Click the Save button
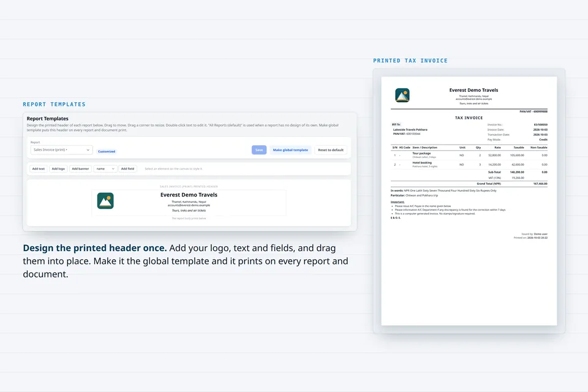Screen dimensions: 588x392 click(259, 149)
